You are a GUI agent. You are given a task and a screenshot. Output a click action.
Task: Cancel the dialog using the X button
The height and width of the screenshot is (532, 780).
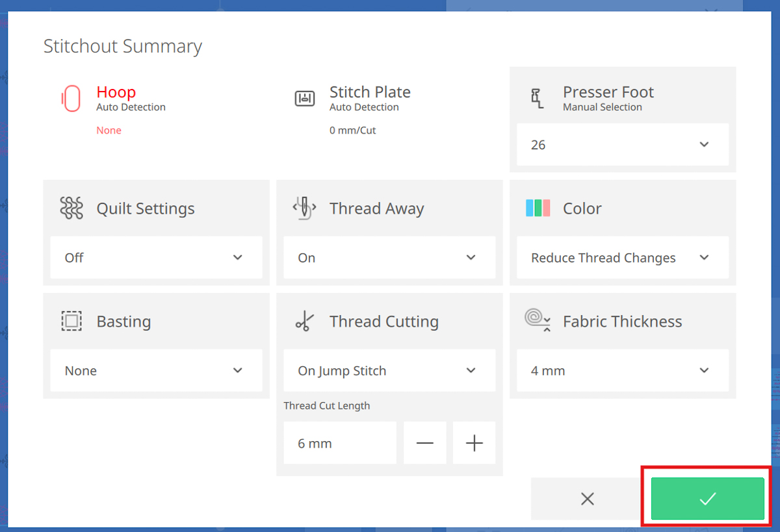coord(587,498)
